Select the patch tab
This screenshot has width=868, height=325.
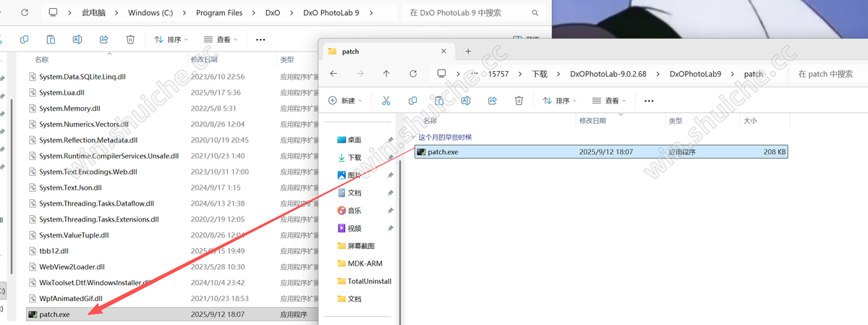tap(387, 51)
